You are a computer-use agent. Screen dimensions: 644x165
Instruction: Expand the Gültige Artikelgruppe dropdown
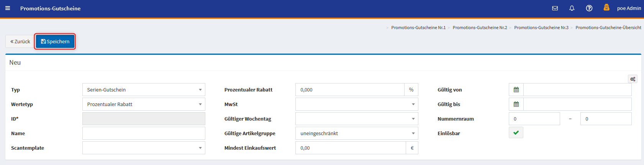(x=356, y=133)
